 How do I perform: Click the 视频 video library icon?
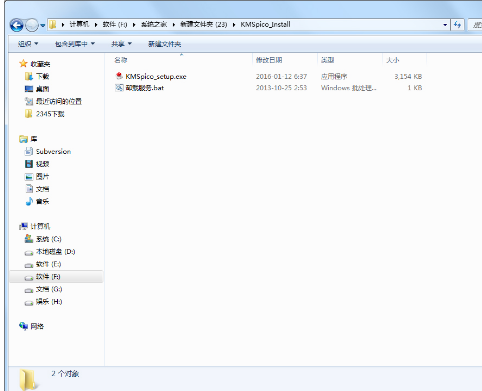point(29,164)
